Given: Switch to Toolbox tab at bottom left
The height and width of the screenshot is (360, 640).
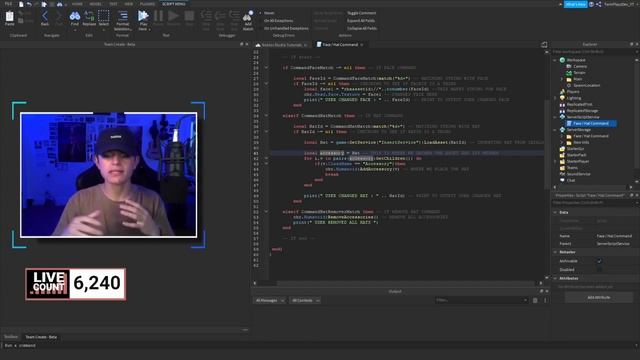Looking at the screenshot, I should click(11, 337).
